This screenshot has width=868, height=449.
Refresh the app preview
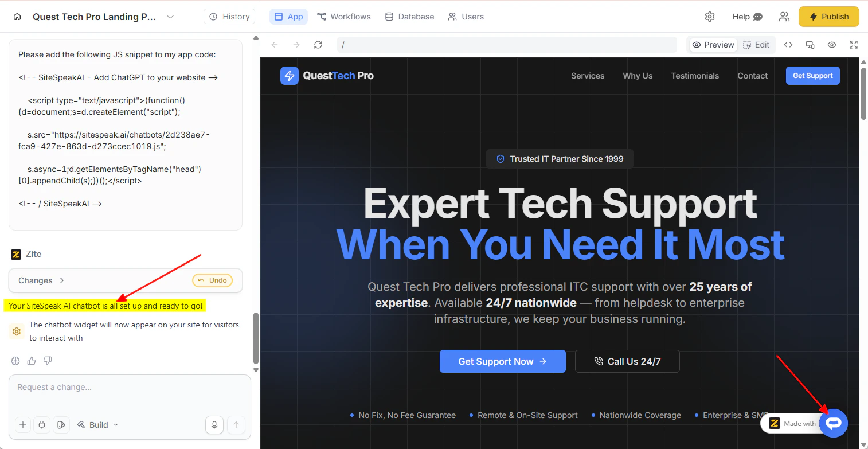[x=318, y=45]
